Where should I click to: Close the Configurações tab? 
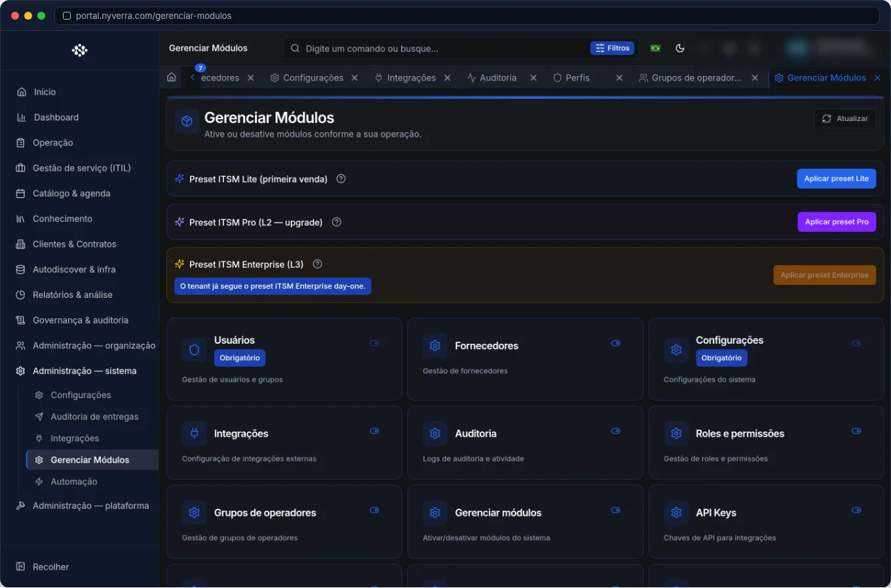click(354, 78)
